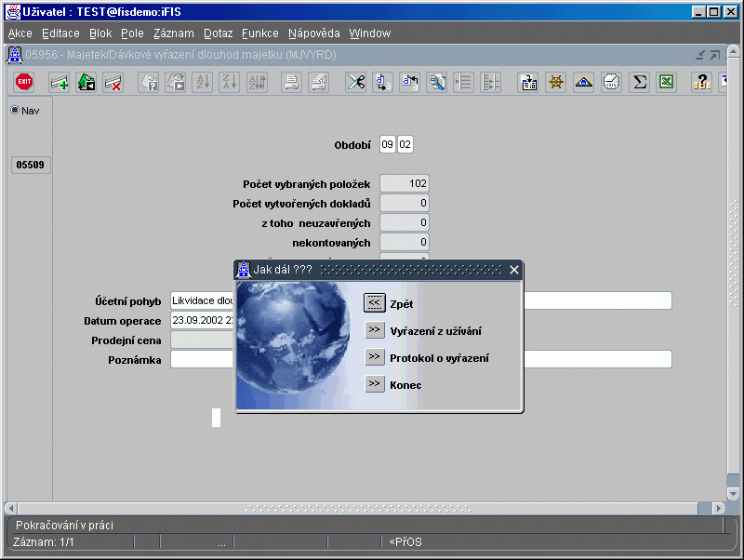Click the red EXIT toolbar icon
744x560 pixels.
pos(25,82)
